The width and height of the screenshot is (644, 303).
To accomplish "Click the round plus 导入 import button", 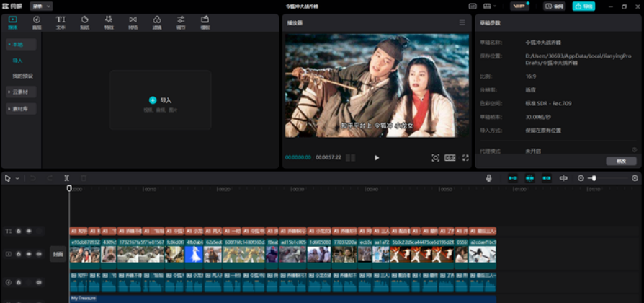I will (153, 100).
